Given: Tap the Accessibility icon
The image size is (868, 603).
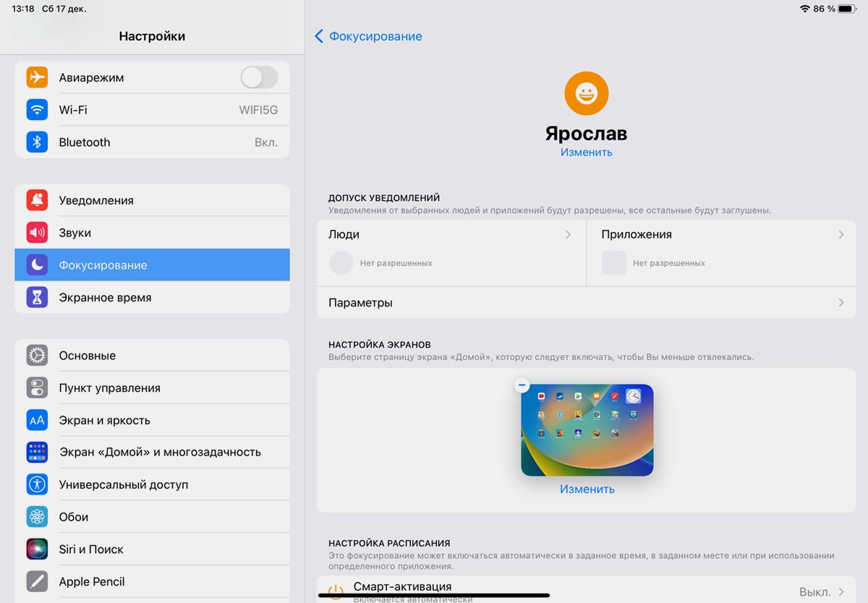Looking at the screenshot, I should pos(37,484).
